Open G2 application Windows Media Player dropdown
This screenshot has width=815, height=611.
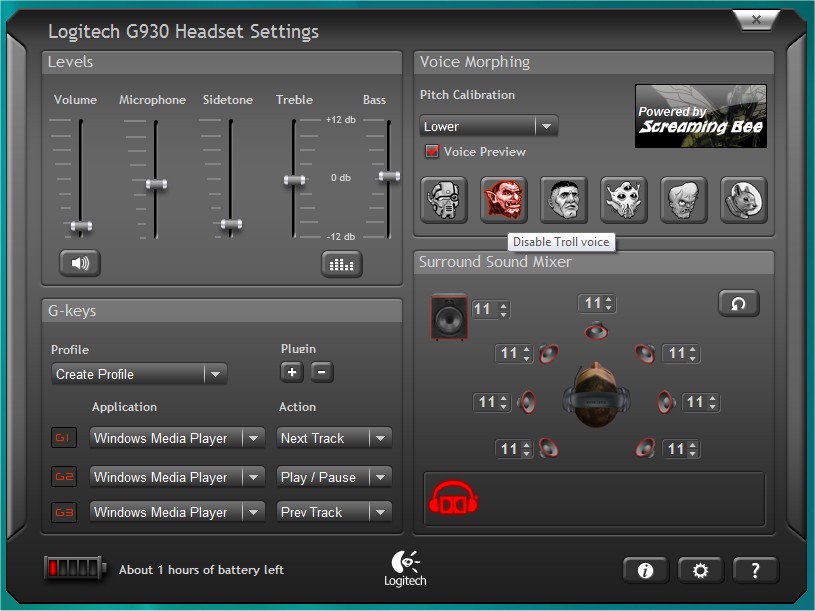[x=177, y=477]
